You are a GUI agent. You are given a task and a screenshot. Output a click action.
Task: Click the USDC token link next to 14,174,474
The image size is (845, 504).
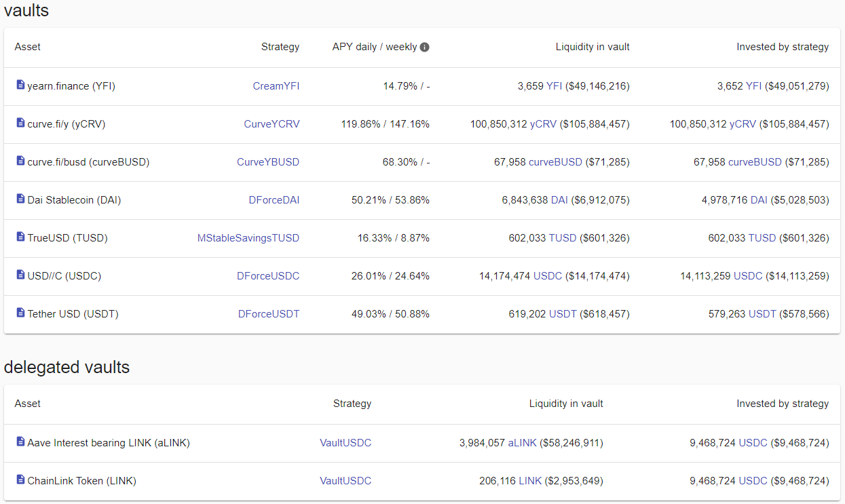click(548, 276)
